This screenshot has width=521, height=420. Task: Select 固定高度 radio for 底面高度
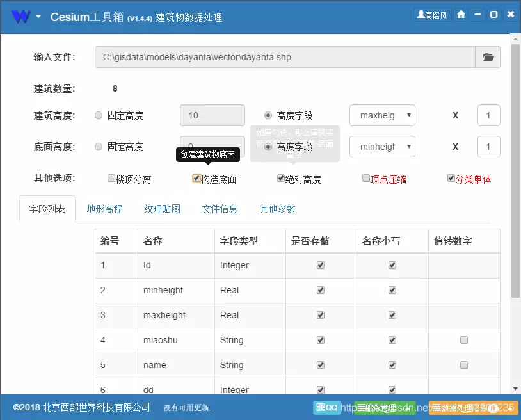(99, 147)
